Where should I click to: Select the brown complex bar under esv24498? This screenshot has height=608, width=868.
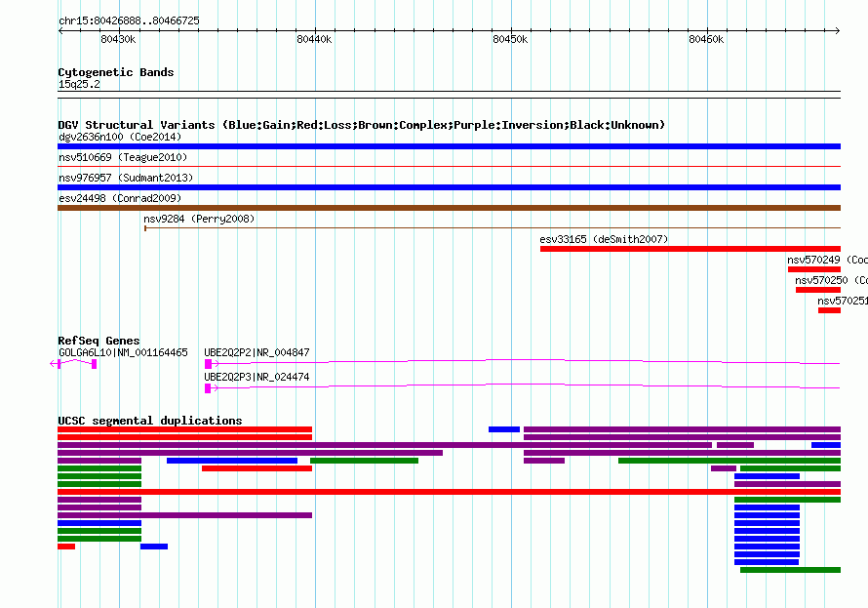coord(449,208)
